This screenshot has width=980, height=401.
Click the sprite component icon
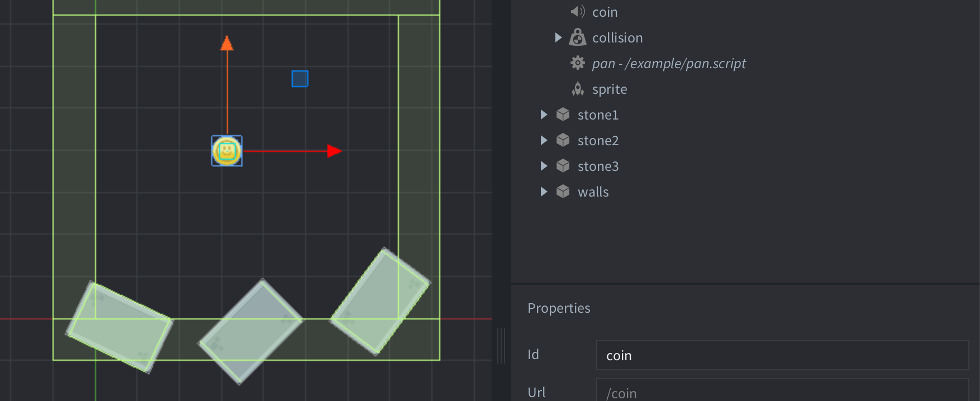(578, 89)
